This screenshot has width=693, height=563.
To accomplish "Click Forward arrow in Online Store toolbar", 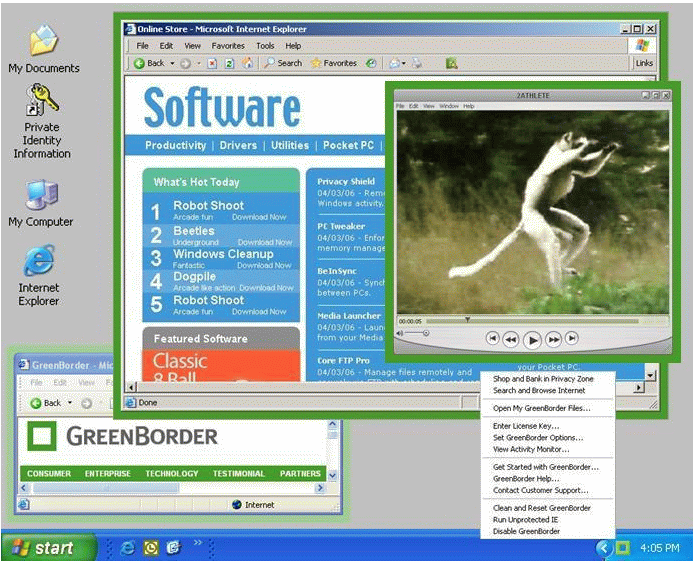I will click(x=185, y=64).
